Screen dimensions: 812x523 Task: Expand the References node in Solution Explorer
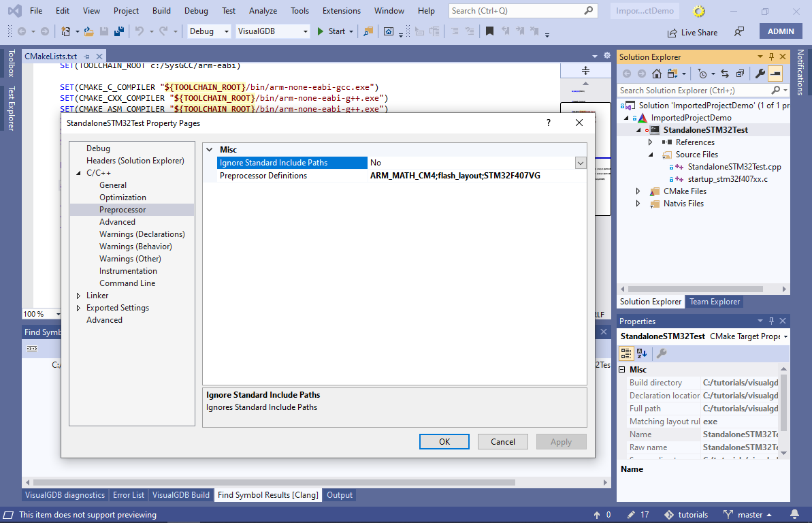[651, 142]
